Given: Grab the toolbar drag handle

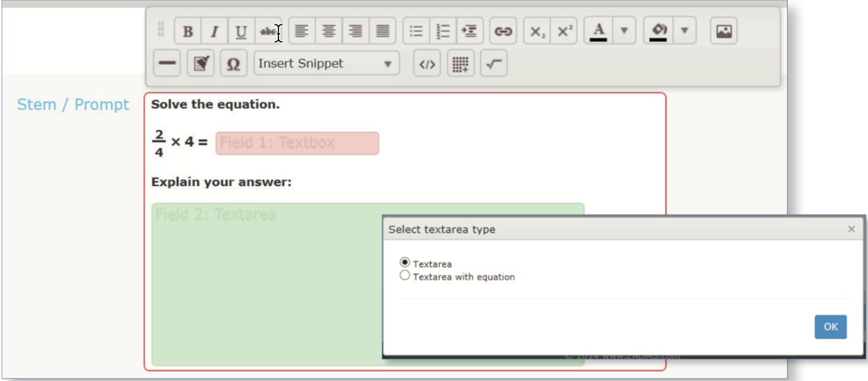Looking at the screenshot, I should tap(160, 30).
